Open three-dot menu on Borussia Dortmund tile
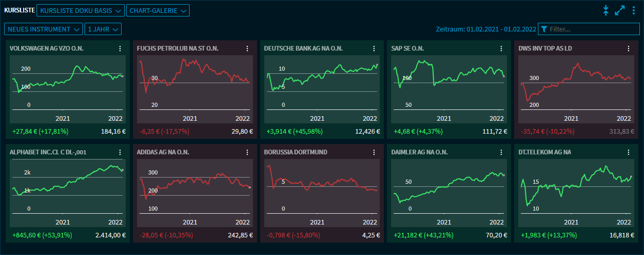 374,152
